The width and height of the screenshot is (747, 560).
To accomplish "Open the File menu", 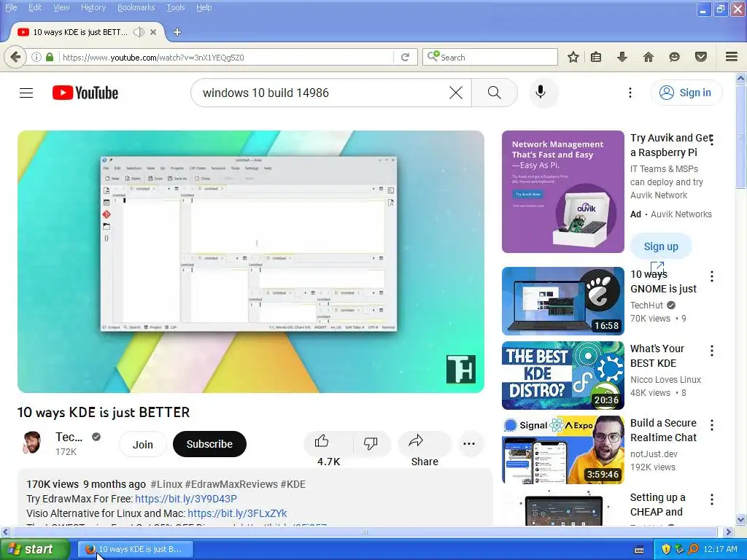I will coord(11,7).
